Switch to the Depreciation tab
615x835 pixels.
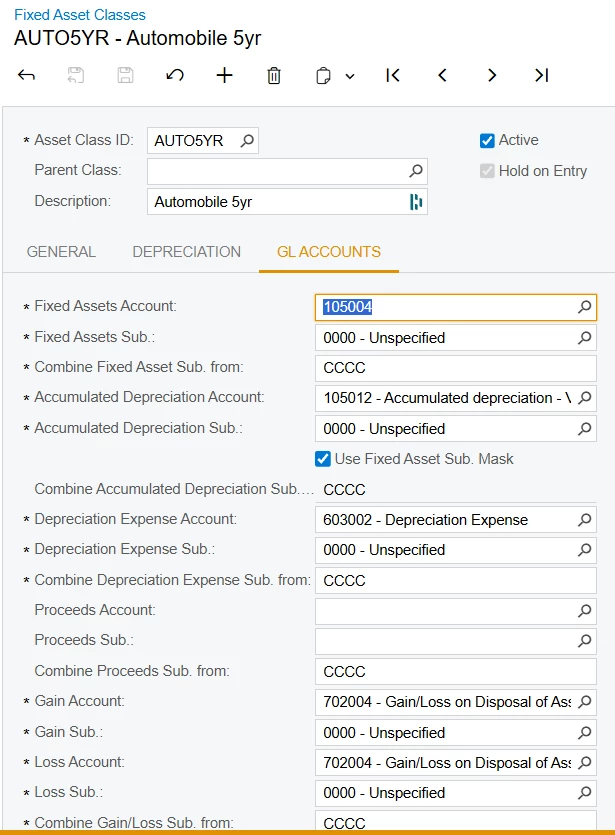(187, 252)
